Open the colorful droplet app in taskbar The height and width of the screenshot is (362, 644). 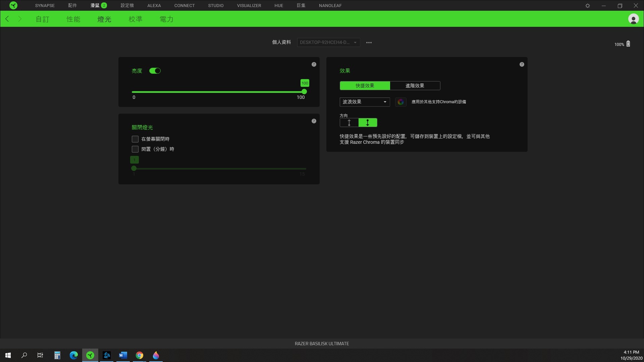pos(156,355)
